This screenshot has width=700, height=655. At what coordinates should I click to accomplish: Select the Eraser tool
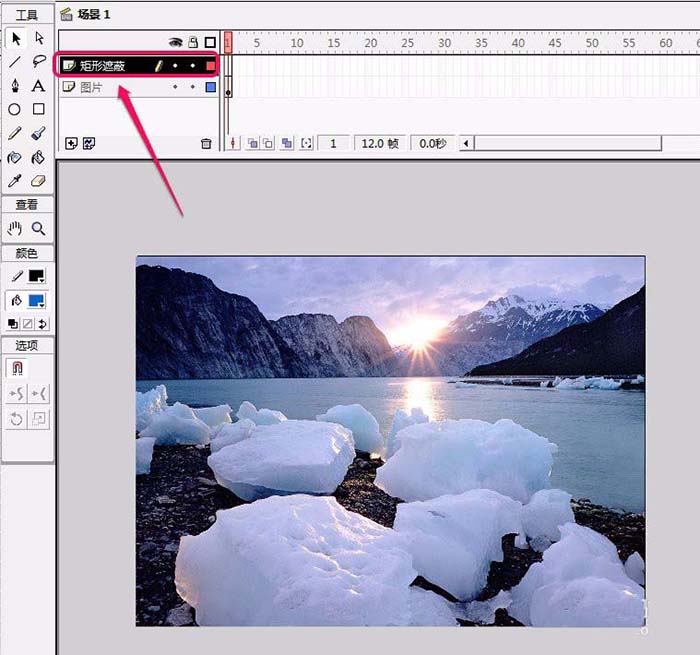tap(38, 181)
